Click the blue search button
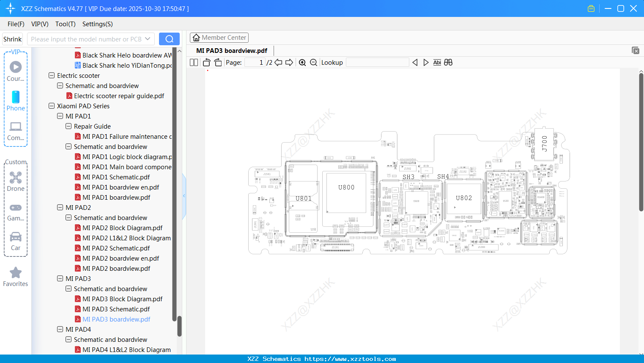The height and width of the screenshot is (363, 644). (169, 39)
